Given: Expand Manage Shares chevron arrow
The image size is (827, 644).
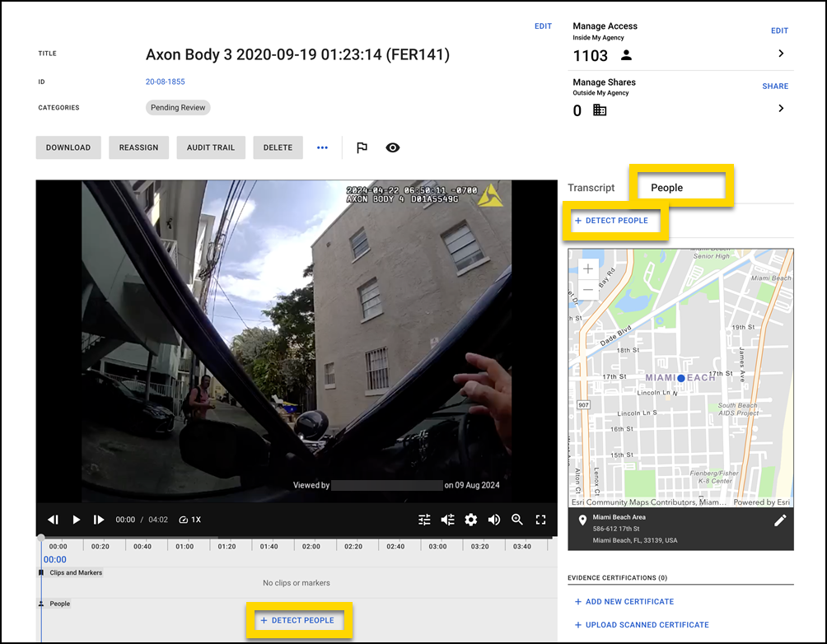Looking at the screenshot, I should point(781,109).
